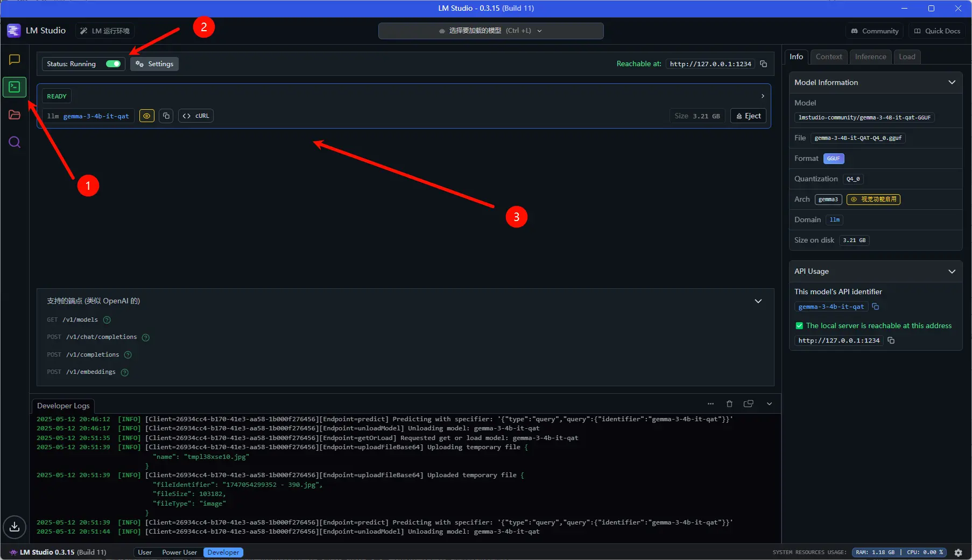The image size is (972, 560).
Task: Show cURL command for model
Action: (x=196, y=116)
